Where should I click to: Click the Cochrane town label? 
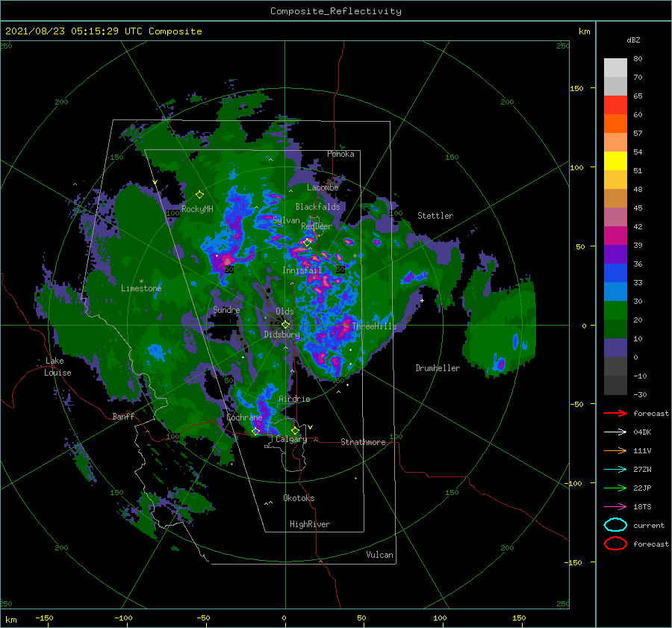coord(244,417)
